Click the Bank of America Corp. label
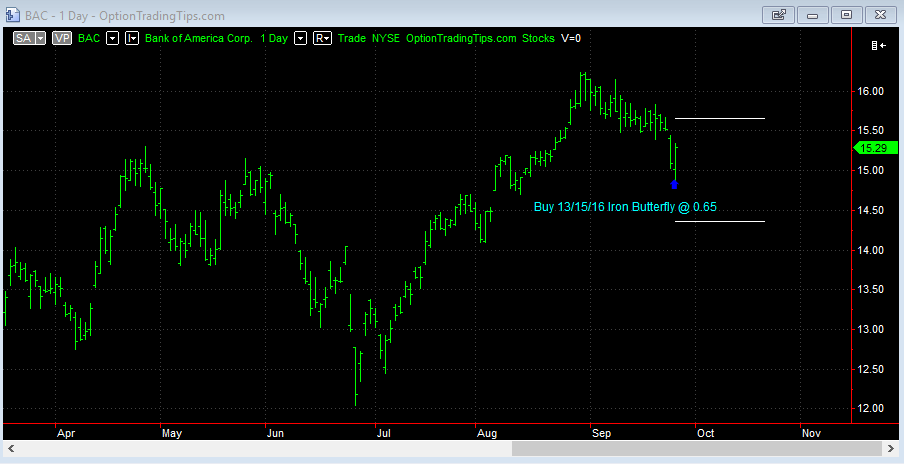Viewport: 904px width, 464px height. click(198, 38)
